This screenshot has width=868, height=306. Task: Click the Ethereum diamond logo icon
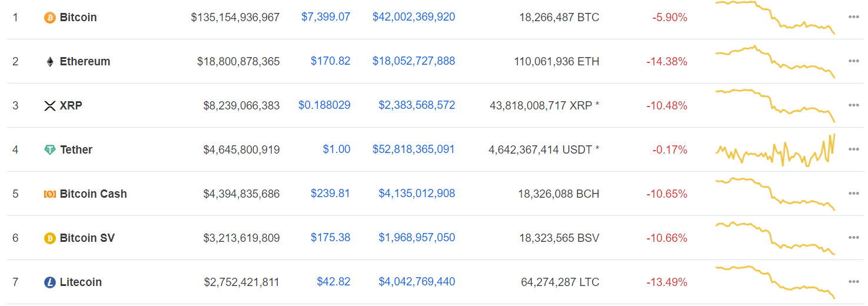[50, 62]
